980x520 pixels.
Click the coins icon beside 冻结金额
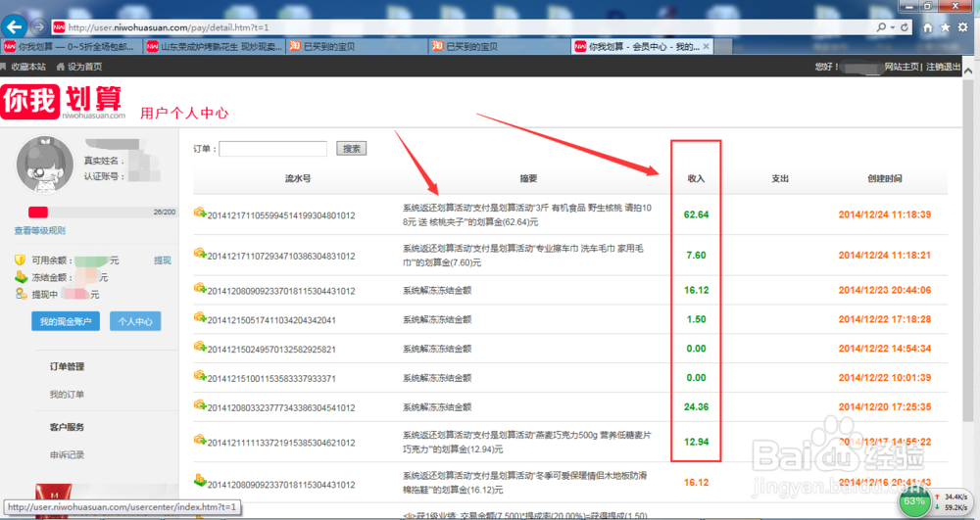coord(21,276)
